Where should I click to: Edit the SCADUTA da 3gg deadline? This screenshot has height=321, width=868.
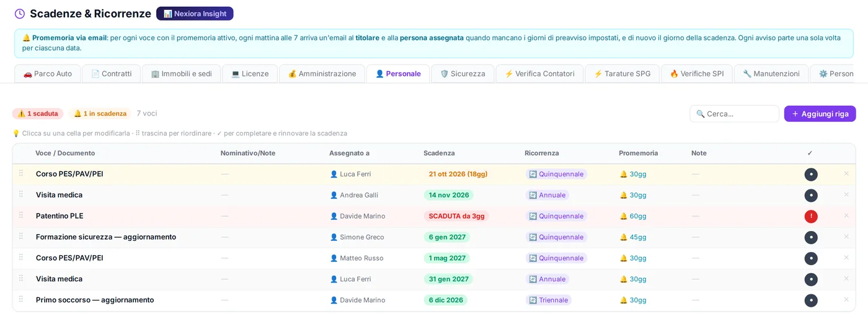click(x=456, y=216)
